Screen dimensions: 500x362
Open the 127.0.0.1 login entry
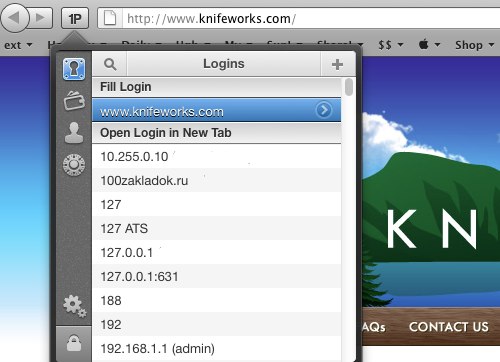click(216, 252)
